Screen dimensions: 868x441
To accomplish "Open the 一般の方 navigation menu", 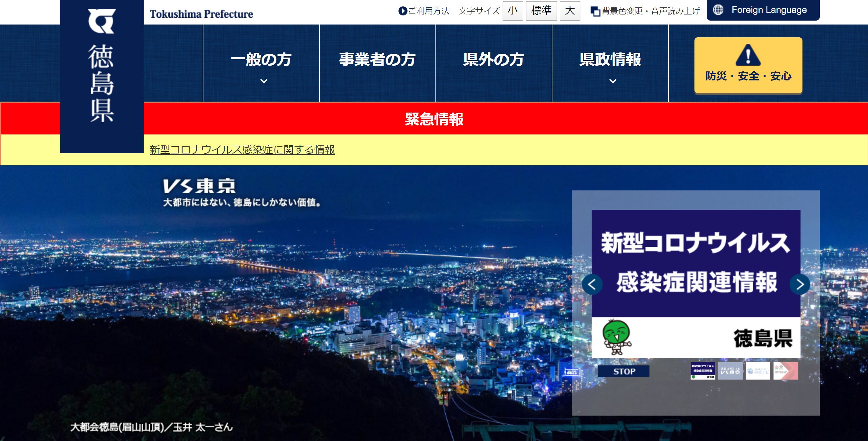I will tap(261, 63).
